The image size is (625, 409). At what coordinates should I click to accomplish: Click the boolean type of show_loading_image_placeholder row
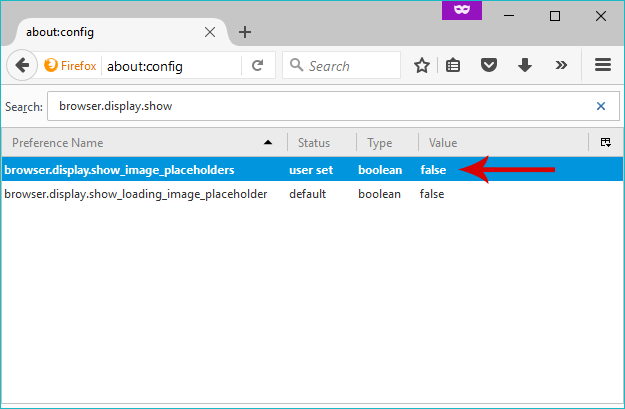click(x=379, y=194)
